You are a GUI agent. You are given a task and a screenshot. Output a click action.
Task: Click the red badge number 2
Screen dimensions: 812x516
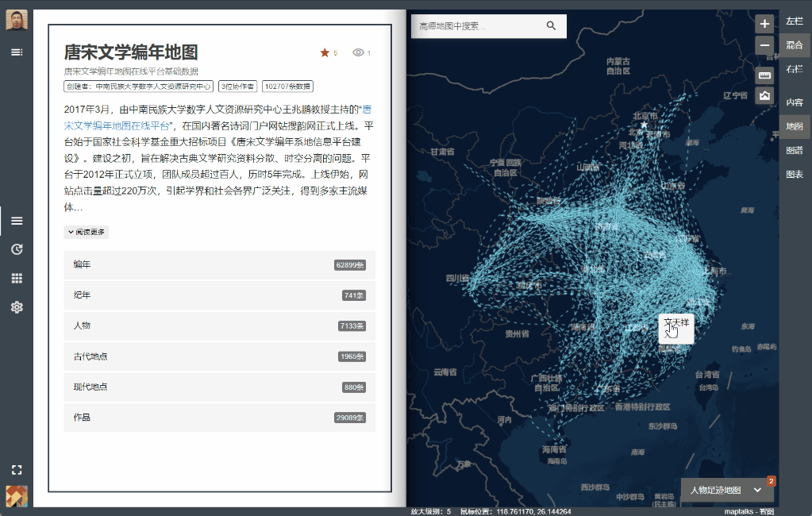(771, 481)
